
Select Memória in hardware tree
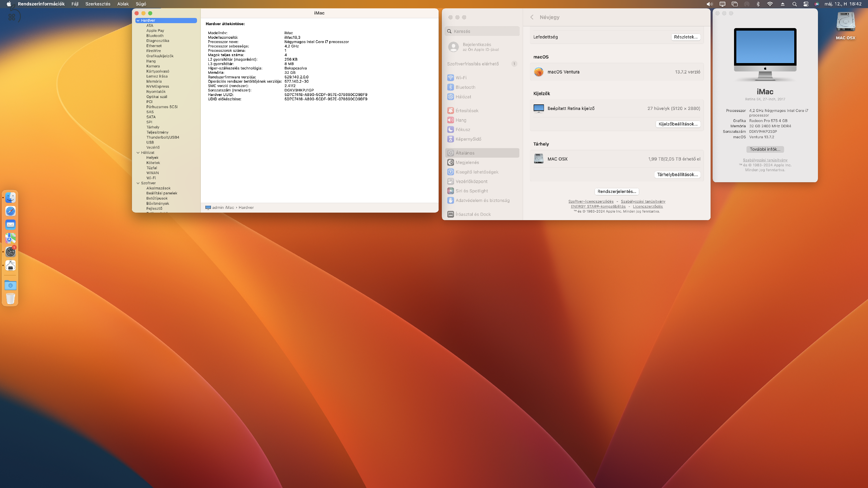154,82
